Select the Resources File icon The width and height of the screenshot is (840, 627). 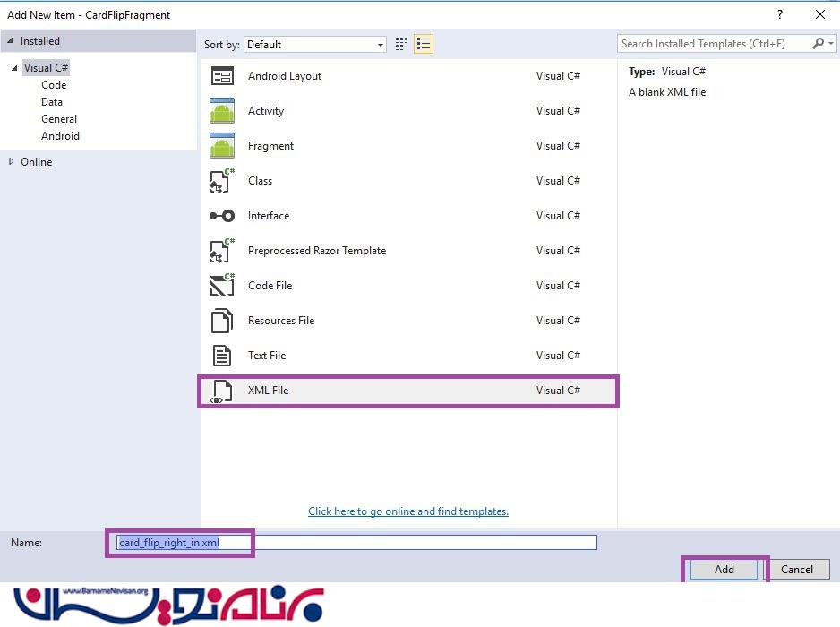pyautogui.click(x=221, y=321)
